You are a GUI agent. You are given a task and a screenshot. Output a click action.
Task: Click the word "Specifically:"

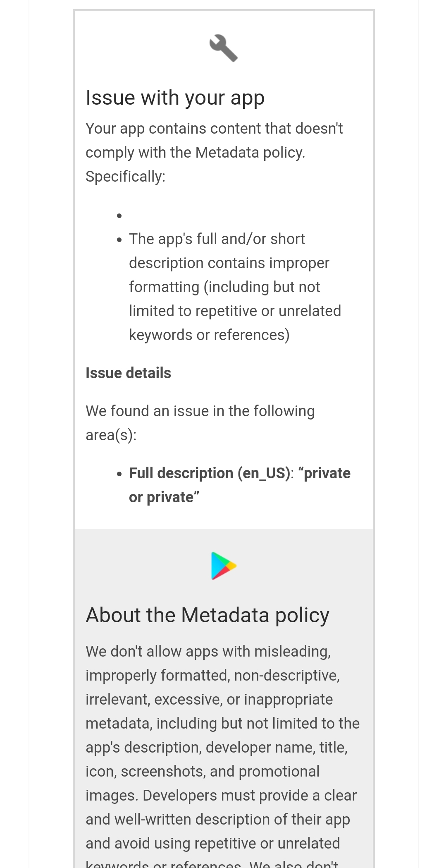(125, 176)
